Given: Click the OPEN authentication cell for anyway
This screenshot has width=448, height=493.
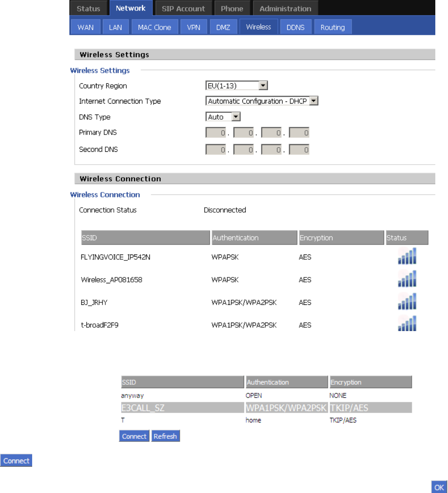Looking at the screenshot, I should 253,395.
